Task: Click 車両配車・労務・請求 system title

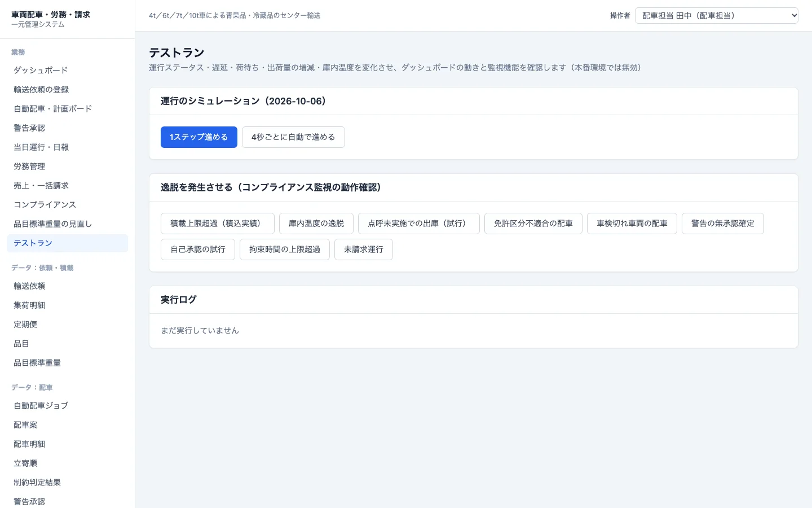Action: [x=51, y=15]
